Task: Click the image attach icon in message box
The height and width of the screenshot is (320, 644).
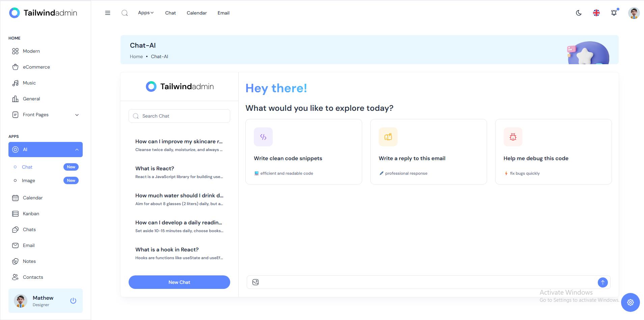Action: (256, 282)
